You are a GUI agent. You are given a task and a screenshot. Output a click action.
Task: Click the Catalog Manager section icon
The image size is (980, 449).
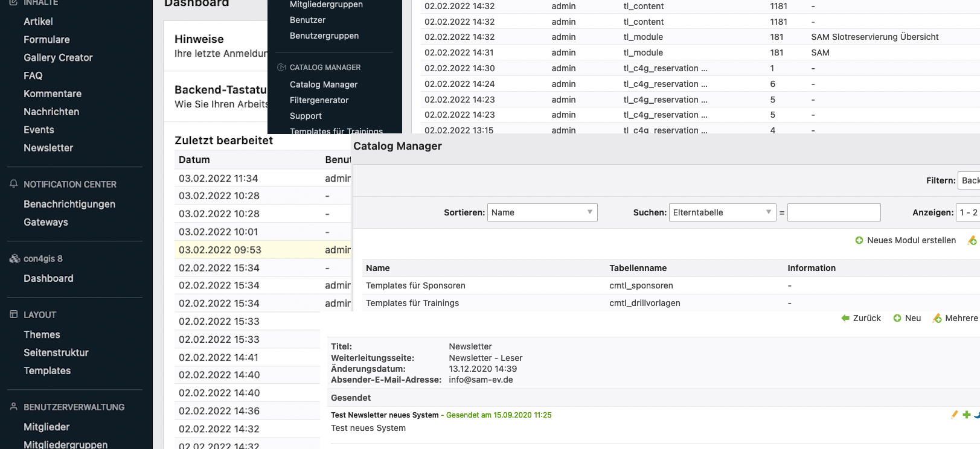point(281,68)
